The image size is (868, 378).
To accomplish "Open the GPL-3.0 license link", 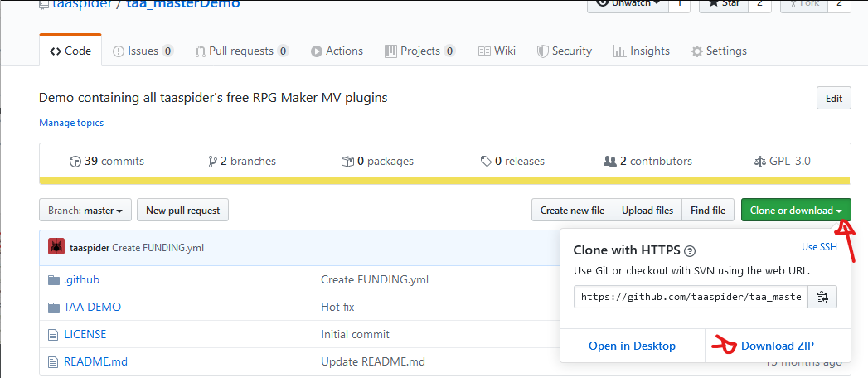I will [783, 161].
